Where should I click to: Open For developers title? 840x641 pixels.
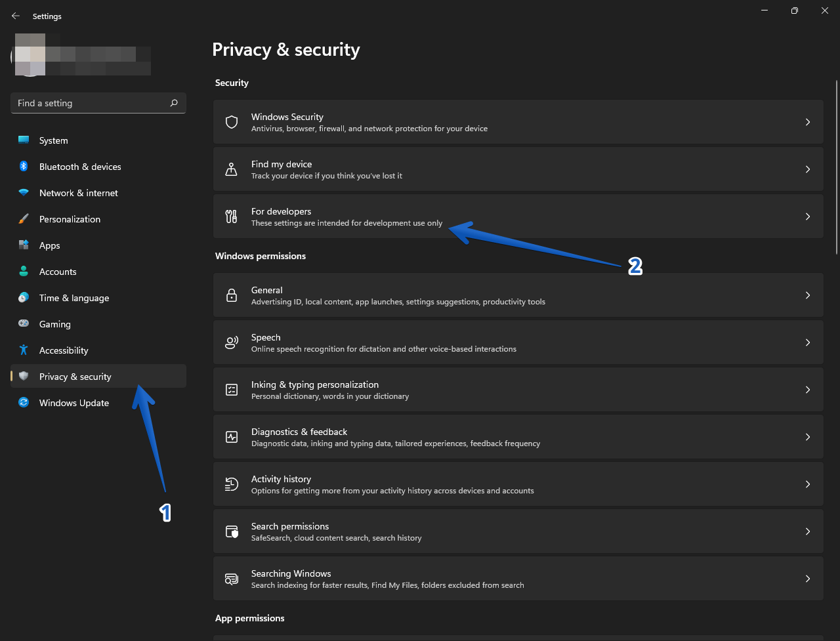pyautogui.click(x=281, y=211)
